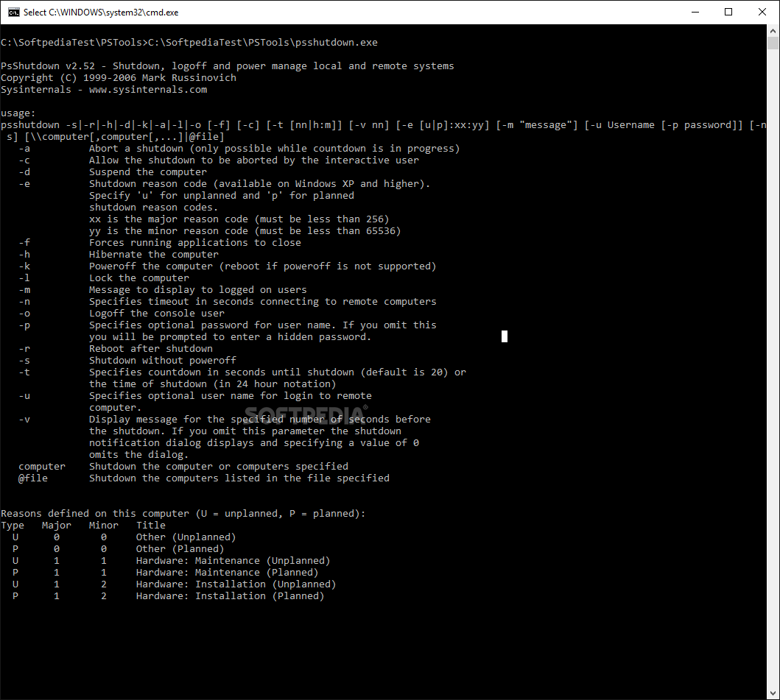The height and width of the screenshot is (700, 780).
Task: Click 'Shutdown the computer or computers specified'
Action: tap(218, 467)
